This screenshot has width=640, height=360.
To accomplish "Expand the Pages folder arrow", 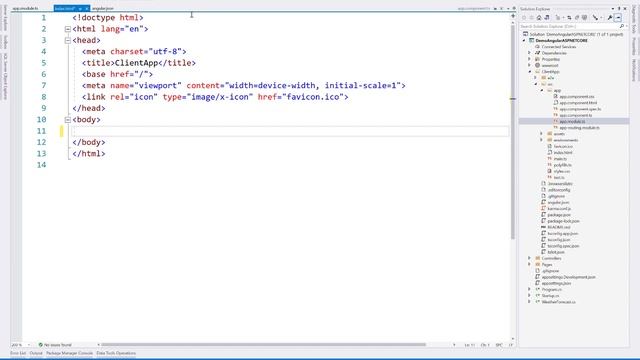I will point(530,264).
